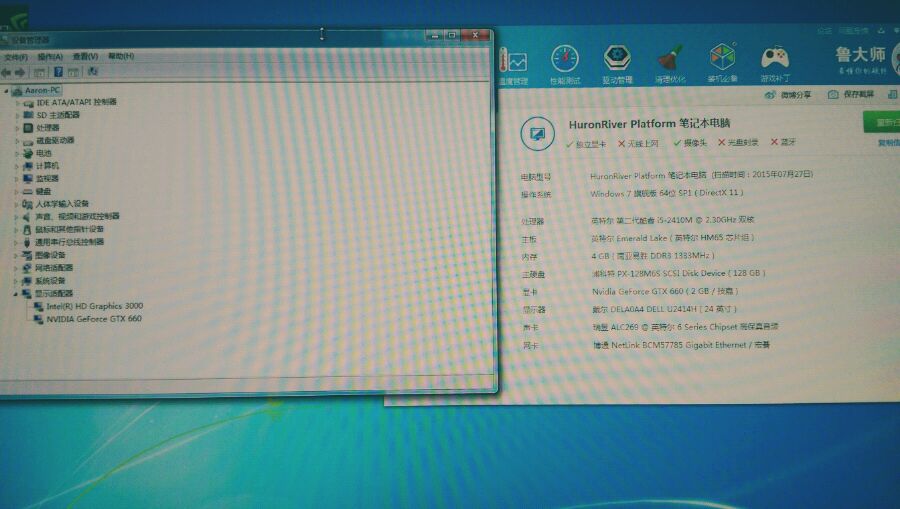Click the Nvidia GeForce GTX 660 value in Lu Dashi
900x509 pixels.
[665, 291]
